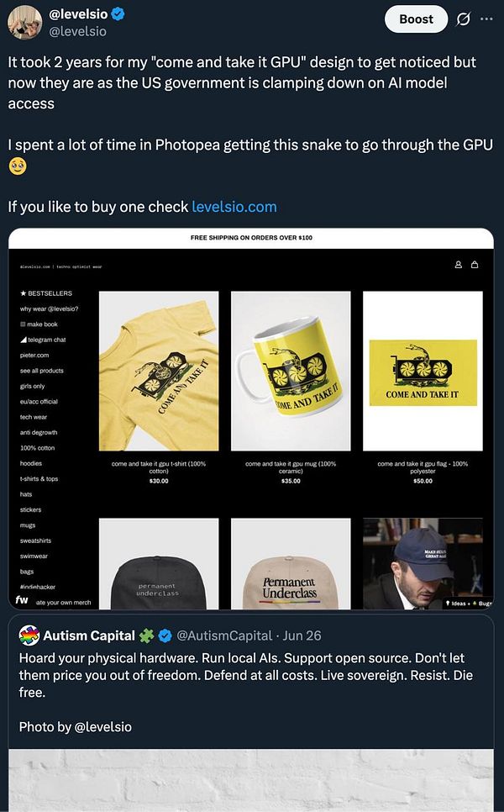The image size is (504, 812).
Task: Select the telegram chat sidebar item
Action: pos(43,340)
